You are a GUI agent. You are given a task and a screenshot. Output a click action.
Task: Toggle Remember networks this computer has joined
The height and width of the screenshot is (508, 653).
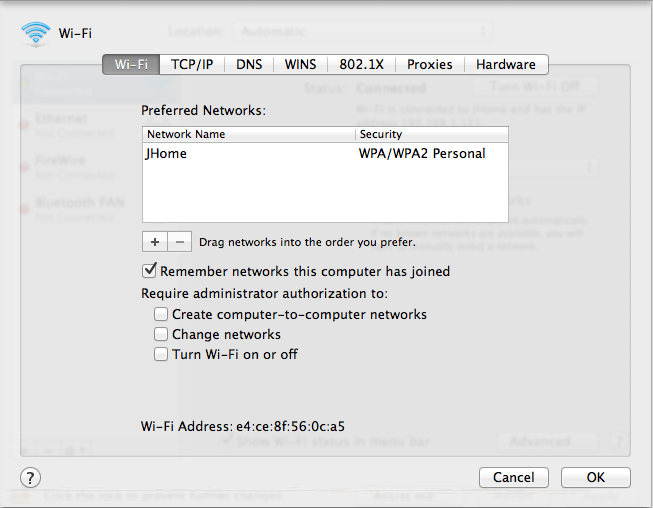pos(149,271)
